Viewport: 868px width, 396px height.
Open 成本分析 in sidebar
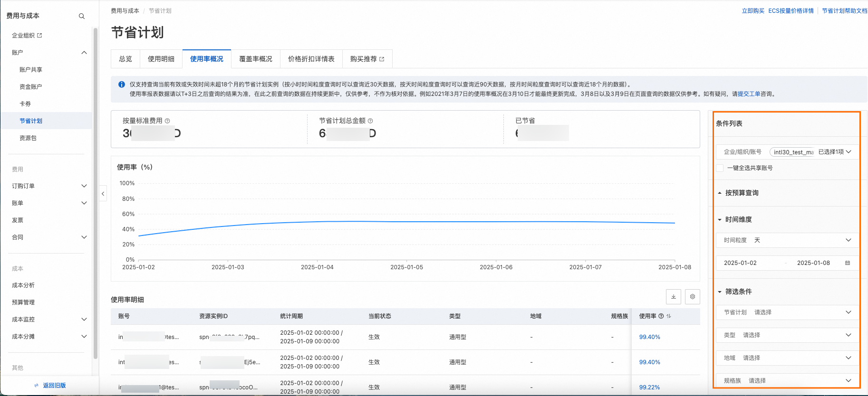pyautogui.click(x=23, y=285)
